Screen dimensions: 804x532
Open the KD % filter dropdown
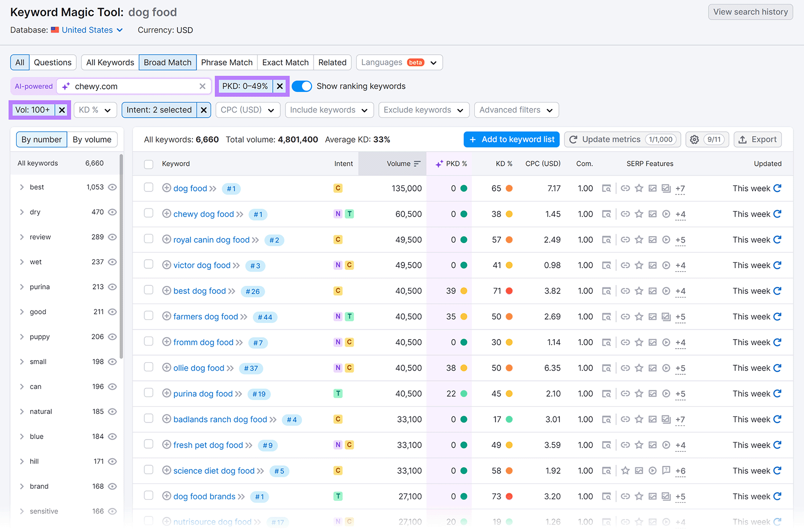(x=94, y=110)
